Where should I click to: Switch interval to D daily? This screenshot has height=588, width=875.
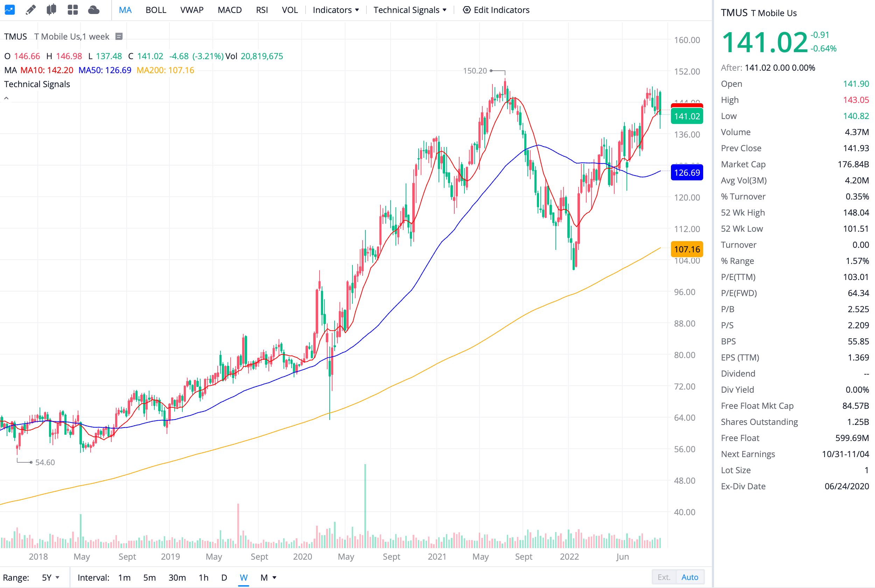click(224, 577)
